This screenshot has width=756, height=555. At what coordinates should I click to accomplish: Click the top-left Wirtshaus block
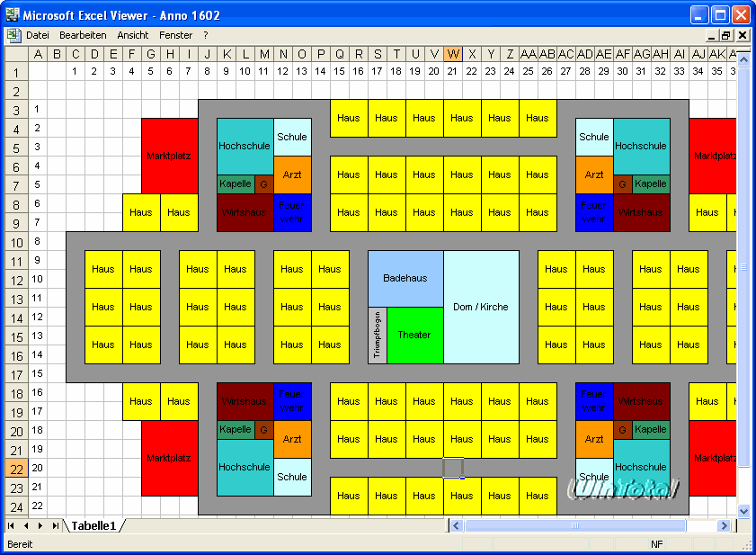(x=245, y=212)
